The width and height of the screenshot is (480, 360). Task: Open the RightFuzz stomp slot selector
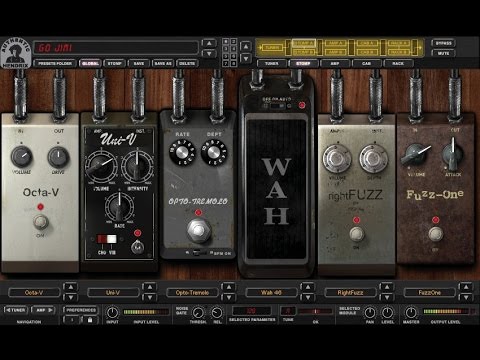(350, 292)
